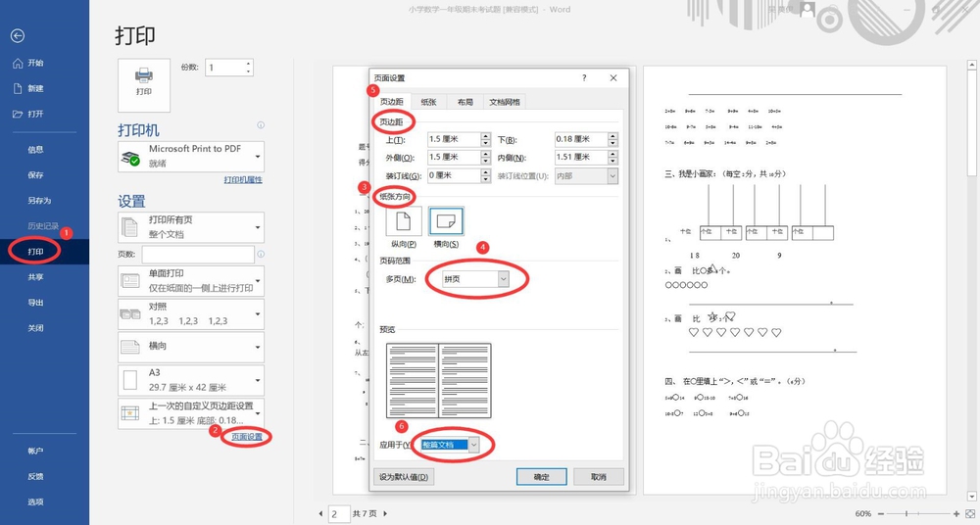The height and width of the screenshot is (525, 980).
Task: Switch to the 页边距 tab
Action: pyautogui.click(x=392, y=102)
